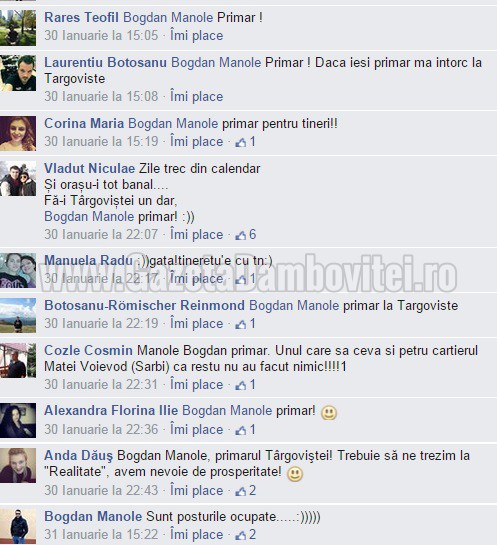Screen dimensions: 497x545
Task: Open the Manuela Radu profile name link
Action: pos(88,260)
